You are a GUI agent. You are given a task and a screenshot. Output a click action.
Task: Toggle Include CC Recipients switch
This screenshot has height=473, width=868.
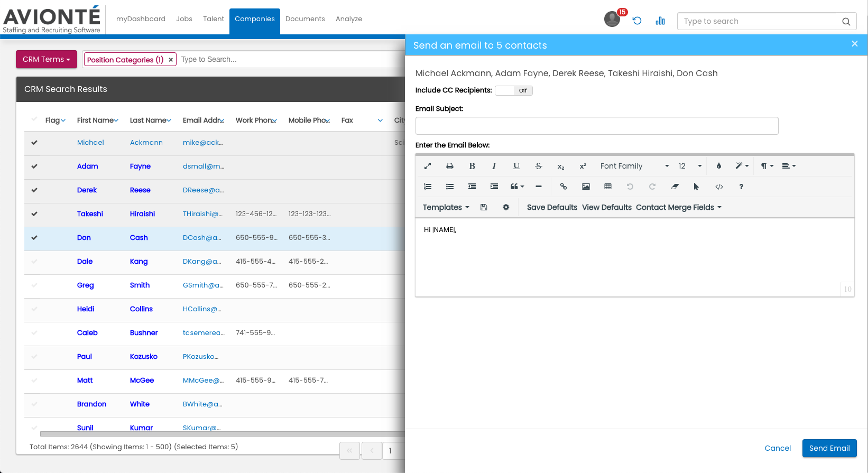pyautogui.click(x=513, y=90)
